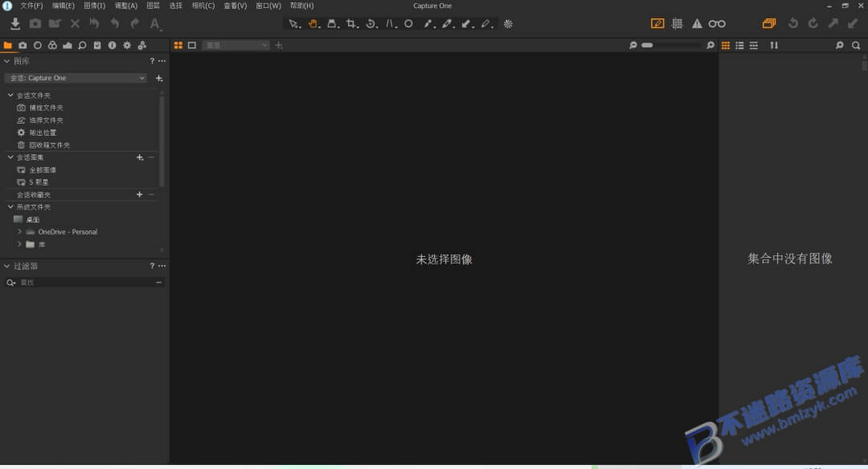Click the zoom-out magnifier left of thumbnail slider

pyautogui.click(x=633, y=45)
